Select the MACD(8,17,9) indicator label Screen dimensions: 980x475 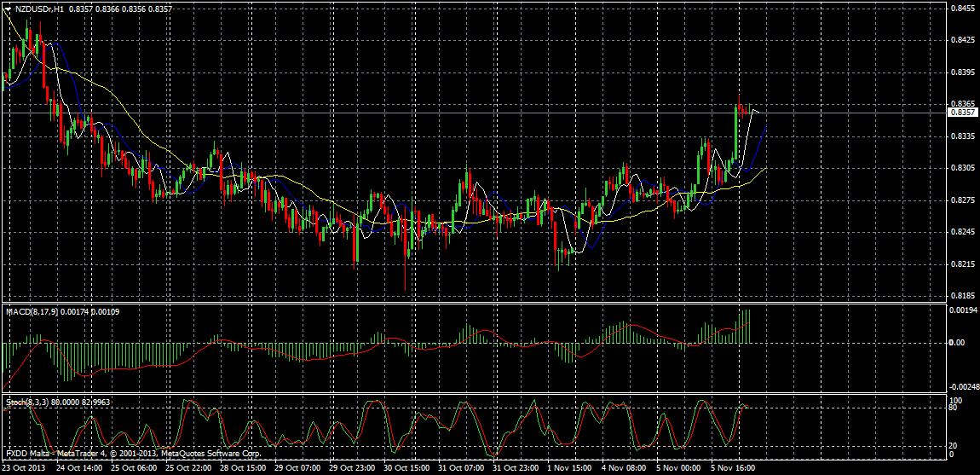[x=34, y=312]
